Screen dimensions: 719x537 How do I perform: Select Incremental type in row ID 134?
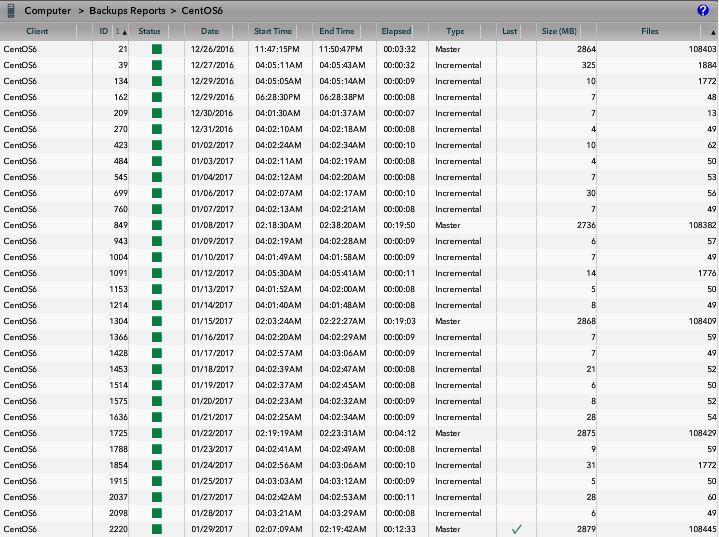pyautogui.click(x=458, y=81)
